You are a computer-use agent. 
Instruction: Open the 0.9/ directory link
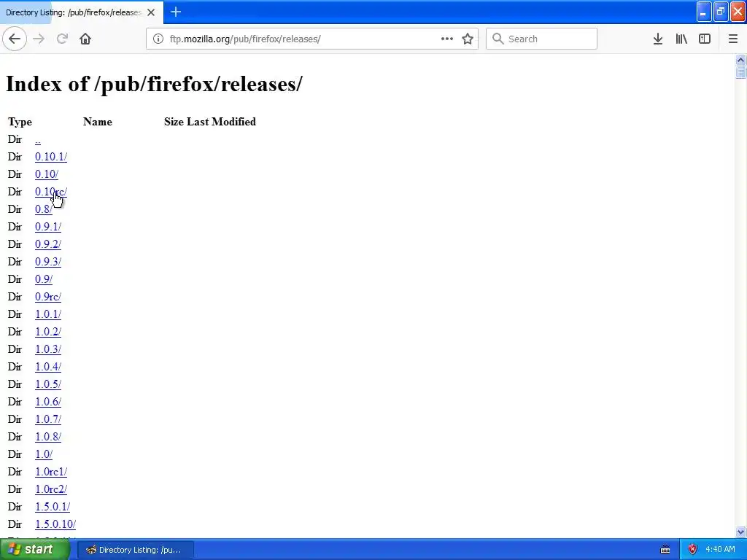tap(43, 279)
